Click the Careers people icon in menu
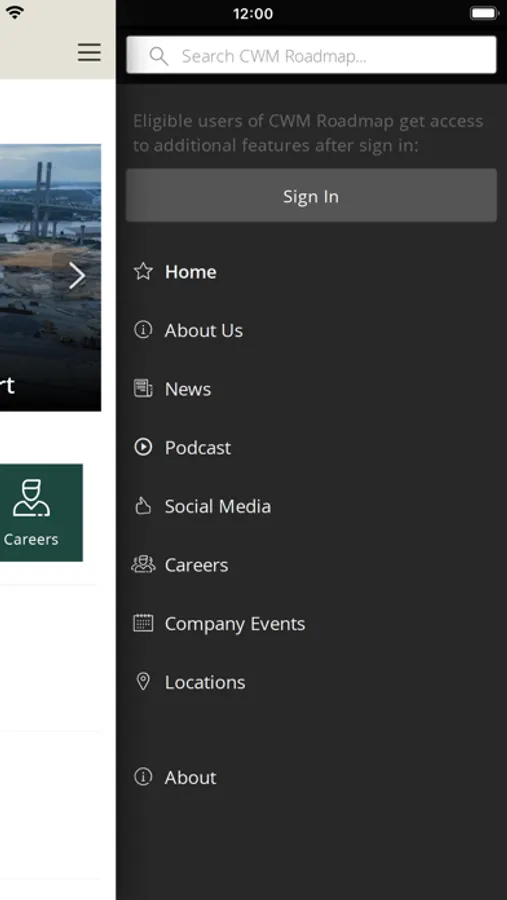 [x=143, y=565]
